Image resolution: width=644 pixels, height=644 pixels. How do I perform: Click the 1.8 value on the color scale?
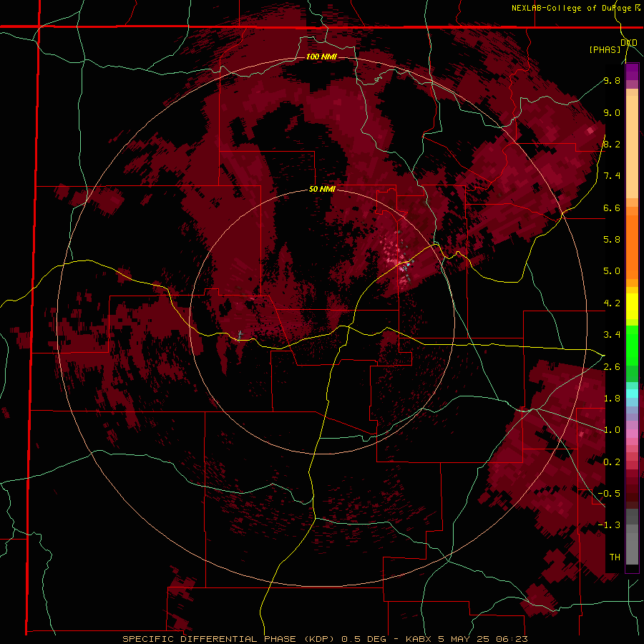pyautogui.click(x=612, y=399)
